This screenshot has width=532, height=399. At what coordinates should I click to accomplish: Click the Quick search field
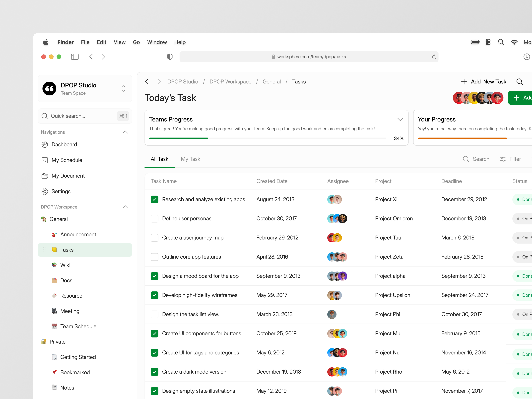tap(79, 116)
